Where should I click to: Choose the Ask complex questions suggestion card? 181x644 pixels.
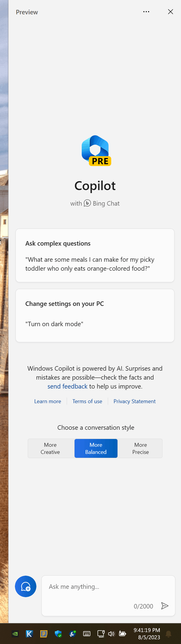(95, 255)
